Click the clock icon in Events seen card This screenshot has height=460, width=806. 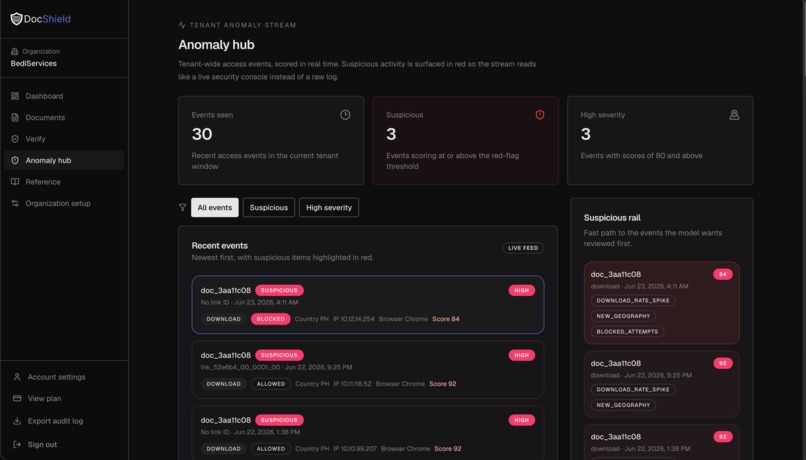coord(345,115)
